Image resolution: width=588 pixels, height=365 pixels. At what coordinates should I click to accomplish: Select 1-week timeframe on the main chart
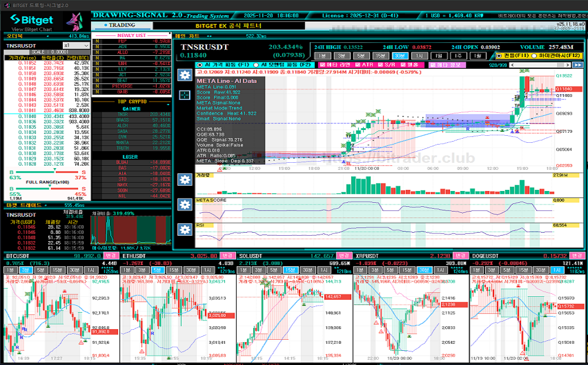(458, 56)
